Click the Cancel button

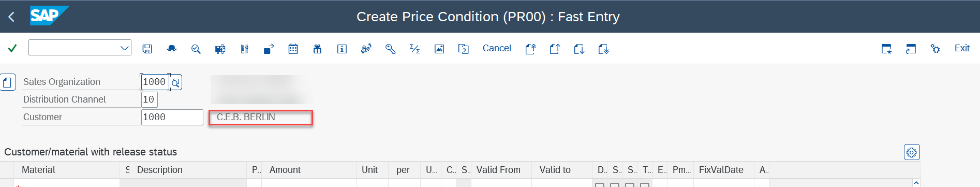497,48
